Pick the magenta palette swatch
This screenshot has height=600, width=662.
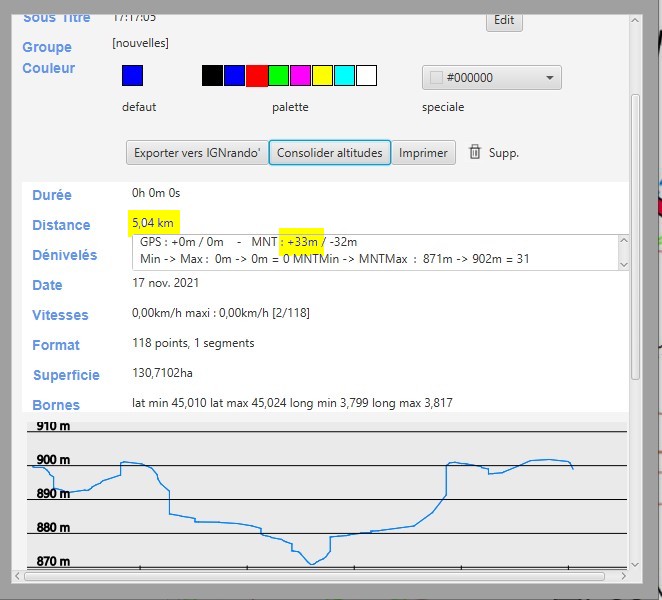(300, 76)
